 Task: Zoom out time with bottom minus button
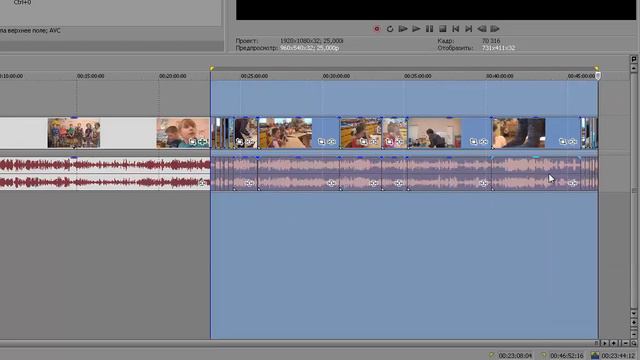coord(625,343)
